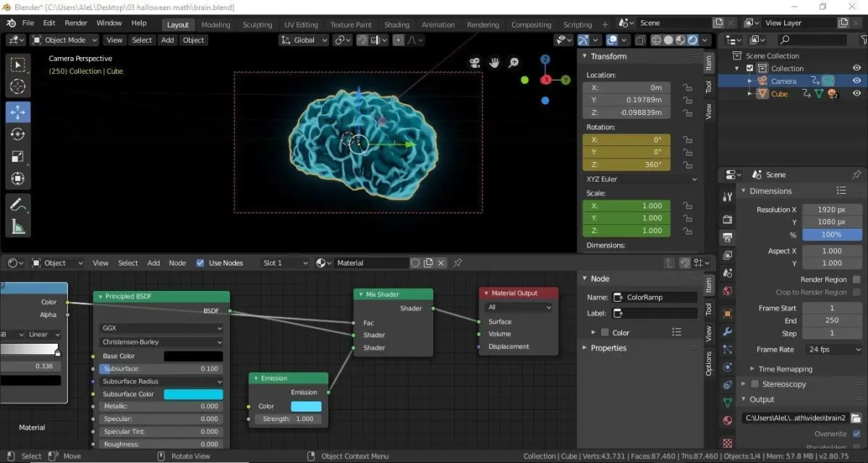
Task: Hide the Cube in the outliner
Action: (x=856, y=94)
